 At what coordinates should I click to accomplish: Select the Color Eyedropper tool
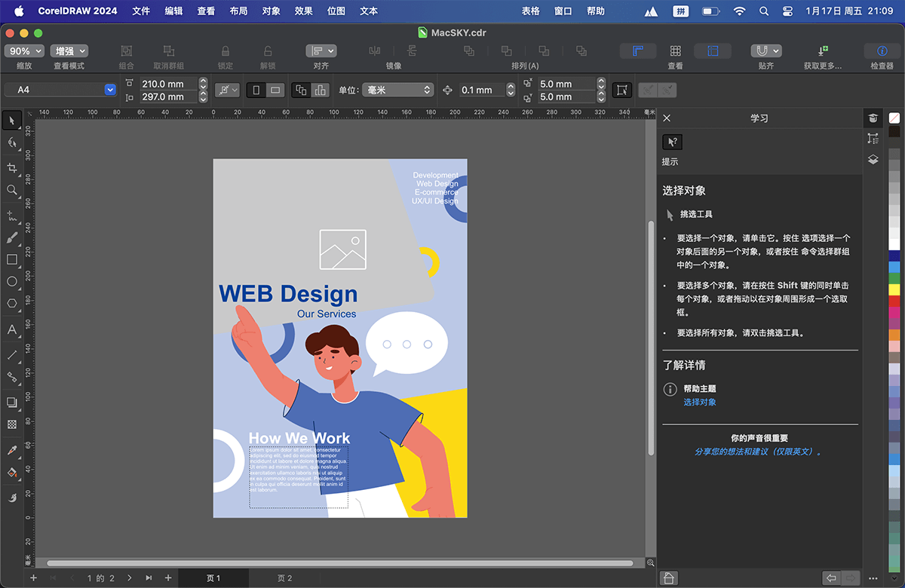(12, 450)
